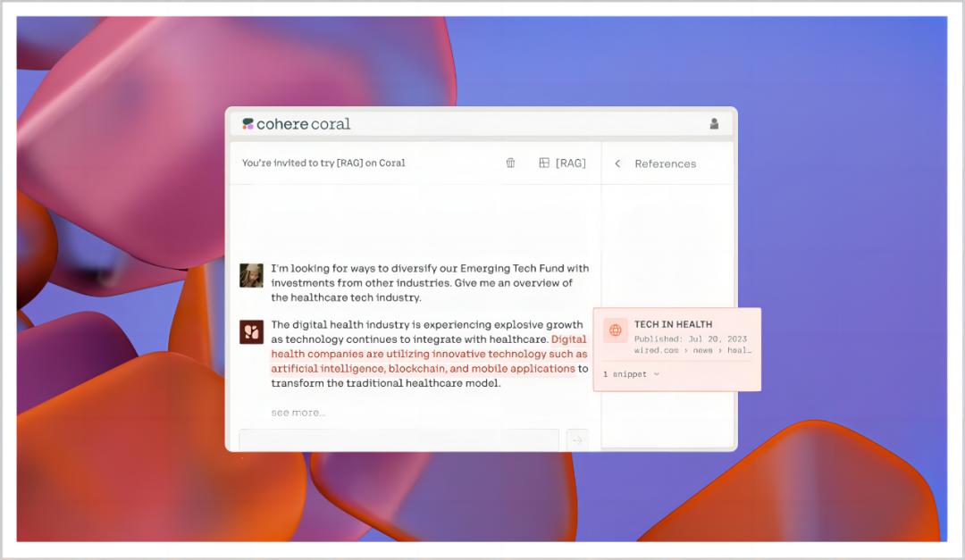Click the user's avatar photo in chat
Viewport: 965px width, 560px height.
coord(251,275)
